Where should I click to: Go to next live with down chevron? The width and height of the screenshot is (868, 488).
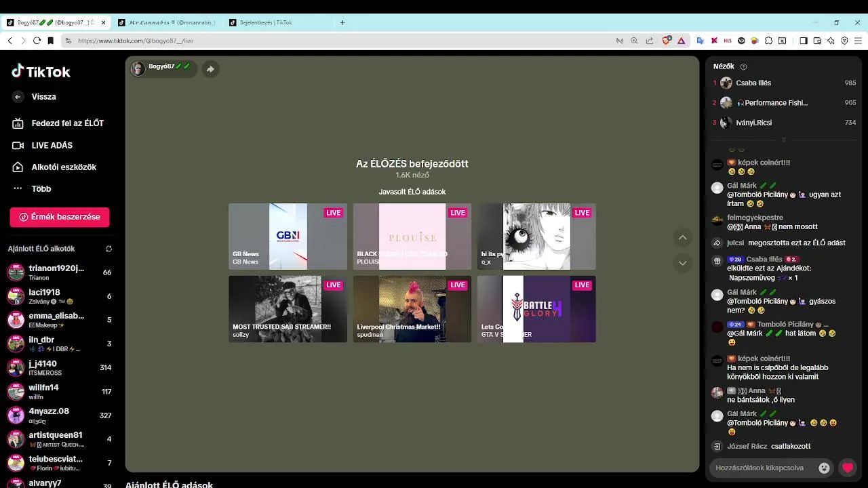[683, 263]
